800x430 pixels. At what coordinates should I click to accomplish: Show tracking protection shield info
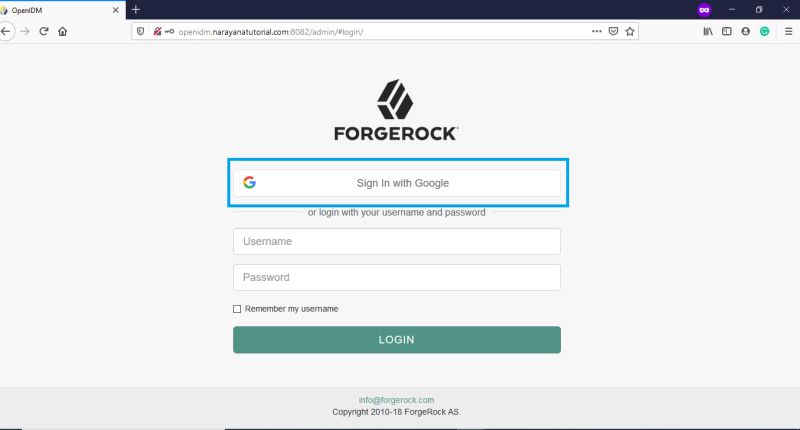pos(141,32)
